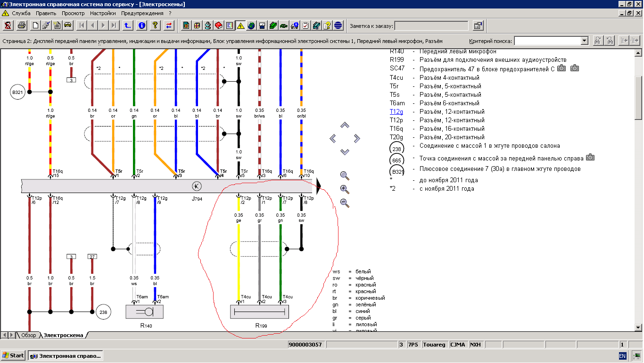644x363 pixels.
Task: Click the yellow question mark help icon
Action: 155,25
